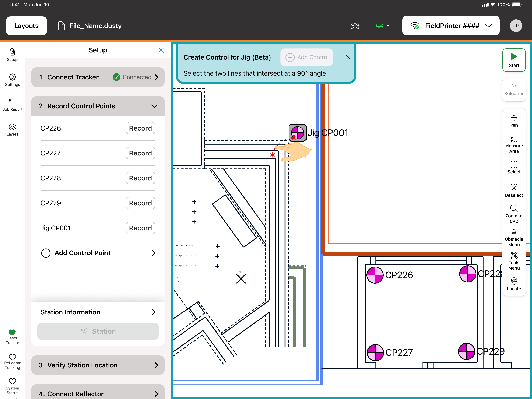Collapse Record Control Points section

pyautogui.click(x=98, y=106)
